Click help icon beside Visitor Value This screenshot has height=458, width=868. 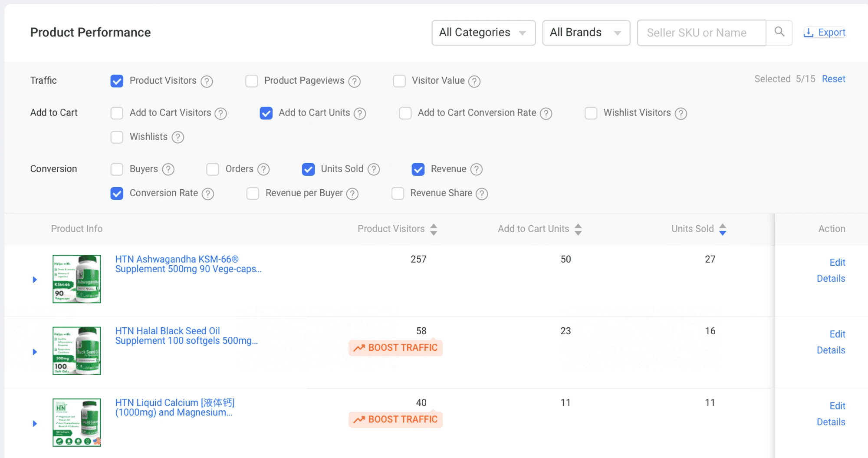click(474, 81)
